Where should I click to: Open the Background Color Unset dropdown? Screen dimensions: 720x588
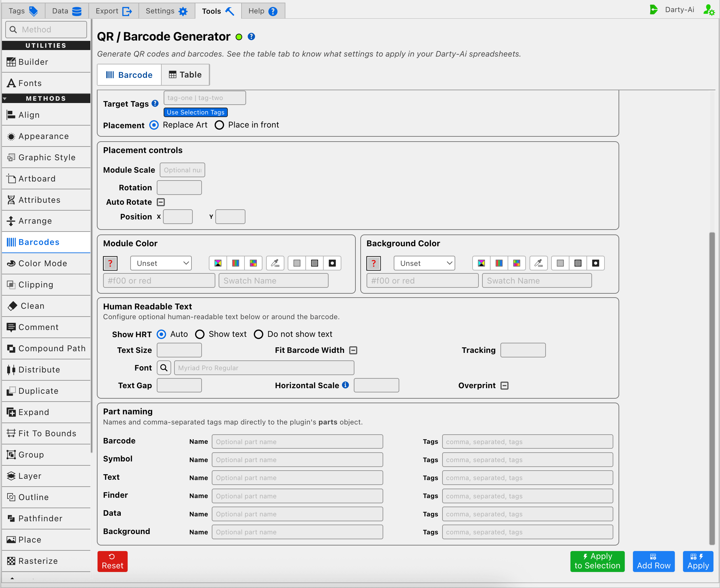click(x=424, y=263)
